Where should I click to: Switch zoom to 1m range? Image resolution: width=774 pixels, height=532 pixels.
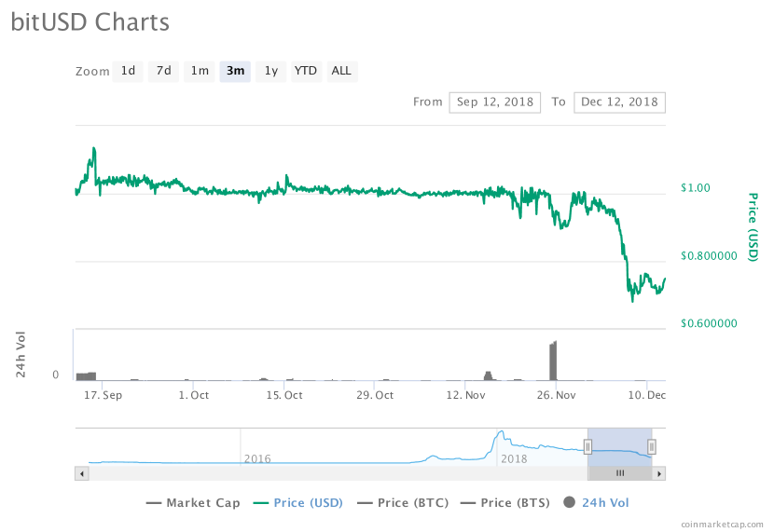(x=200, y=71)
